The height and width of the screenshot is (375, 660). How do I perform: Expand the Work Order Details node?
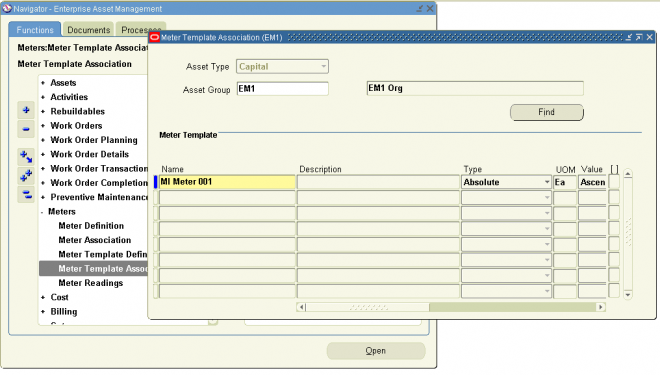[43, 154]
